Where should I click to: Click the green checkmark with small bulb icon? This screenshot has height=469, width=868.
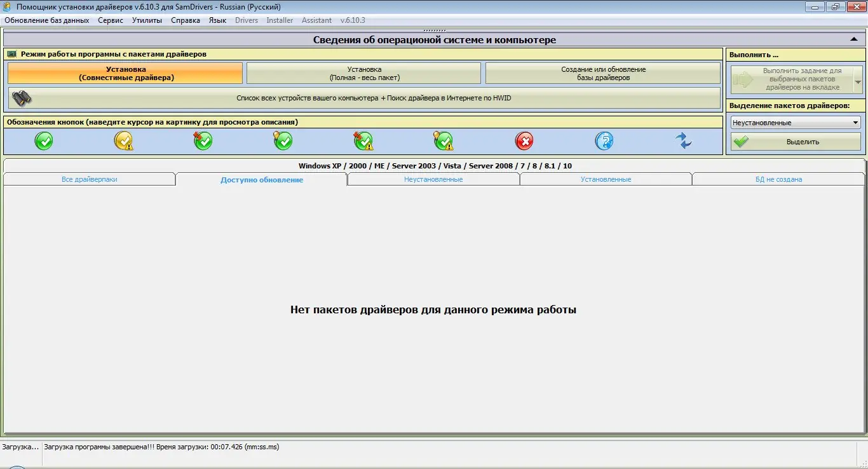[283, 141]
